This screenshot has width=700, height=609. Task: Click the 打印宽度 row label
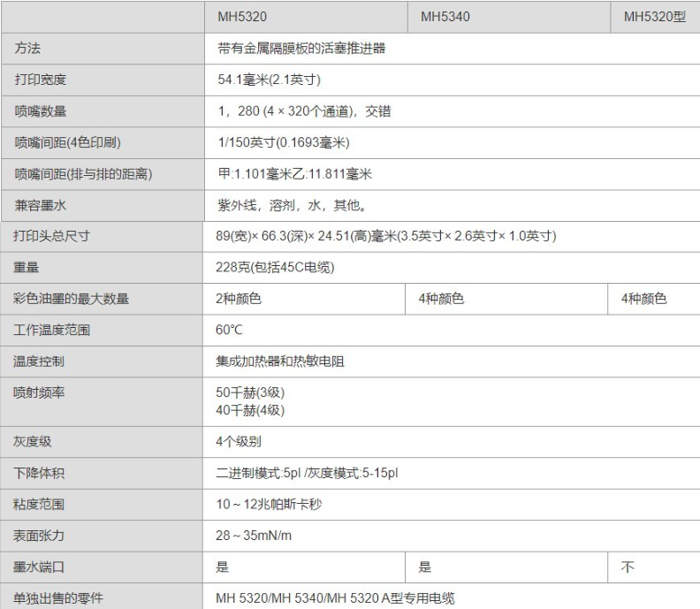(x=40, y=80)
